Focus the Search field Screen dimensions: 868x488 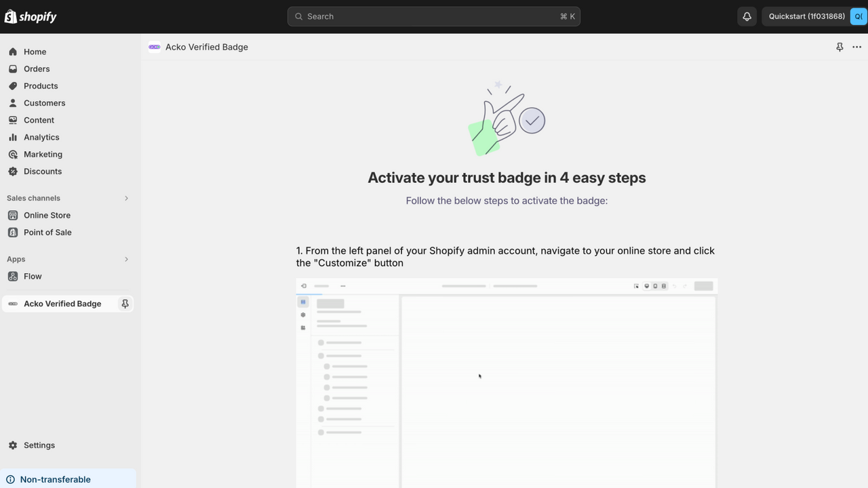click(x=434, y=16)
